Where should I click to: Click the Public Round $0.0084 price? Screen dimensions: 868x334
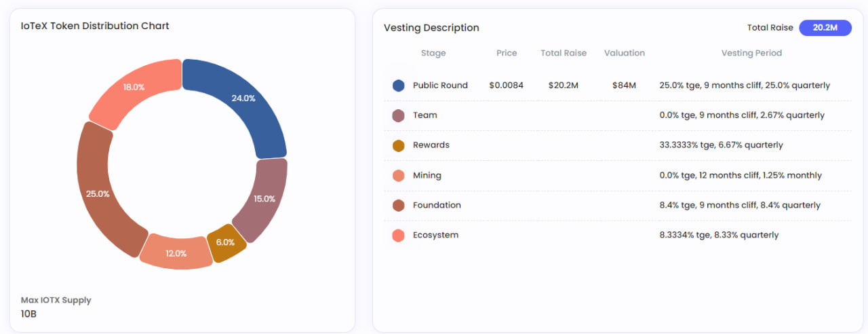point(506,86)
